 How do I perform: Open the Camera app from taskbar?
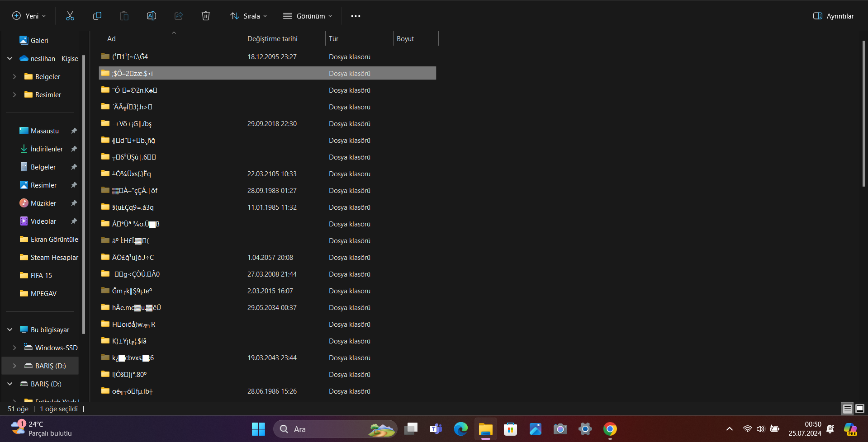point(560,429)
